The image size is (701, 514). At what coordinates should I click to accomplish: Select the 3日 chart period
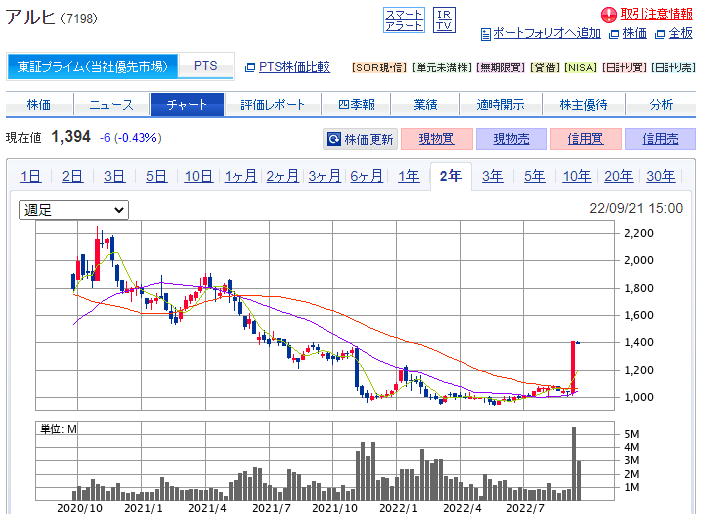(114, 176)
